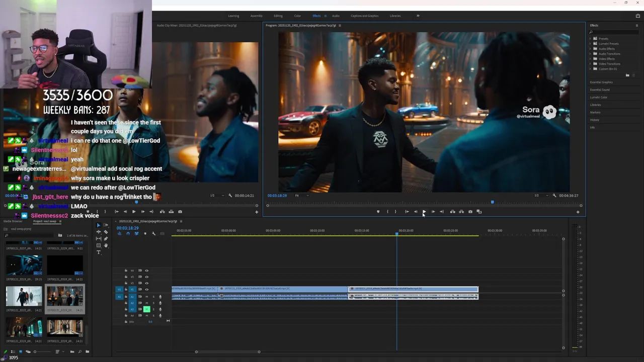This screenshot has height=362, width=644.
Task: Expand the Audio Transitions folder
Action: pos(590,54)
